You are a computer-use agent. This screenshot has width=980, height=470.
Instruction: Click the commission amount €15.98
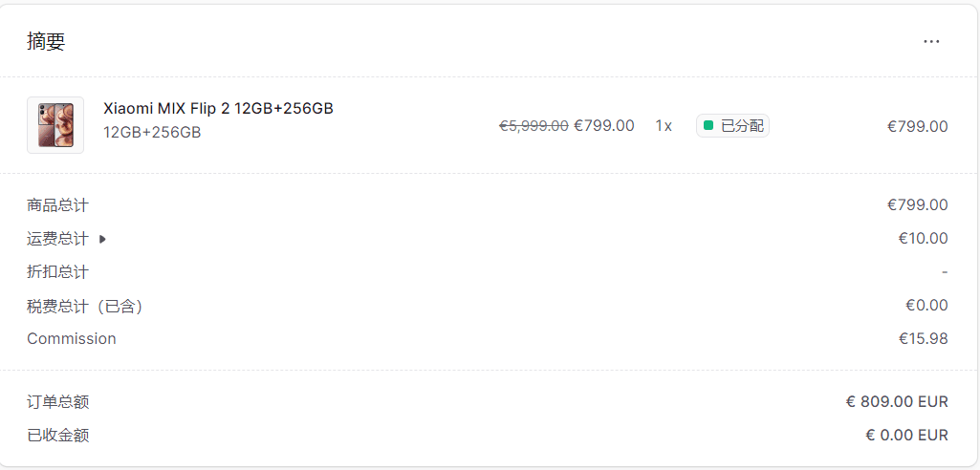923,339
